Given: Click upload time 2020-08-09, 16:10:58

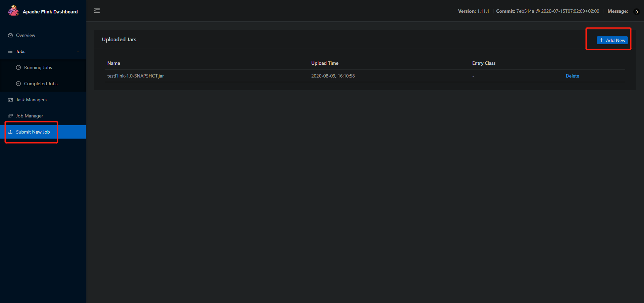Looking at the screenshot, I should 333,76.
